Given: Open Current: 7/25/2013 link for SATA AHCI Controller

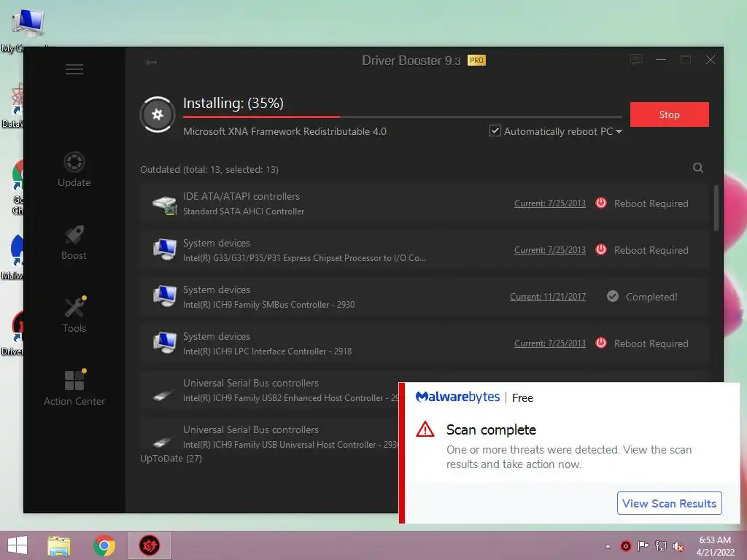Looking at the screenshot, I should (550, 203).
